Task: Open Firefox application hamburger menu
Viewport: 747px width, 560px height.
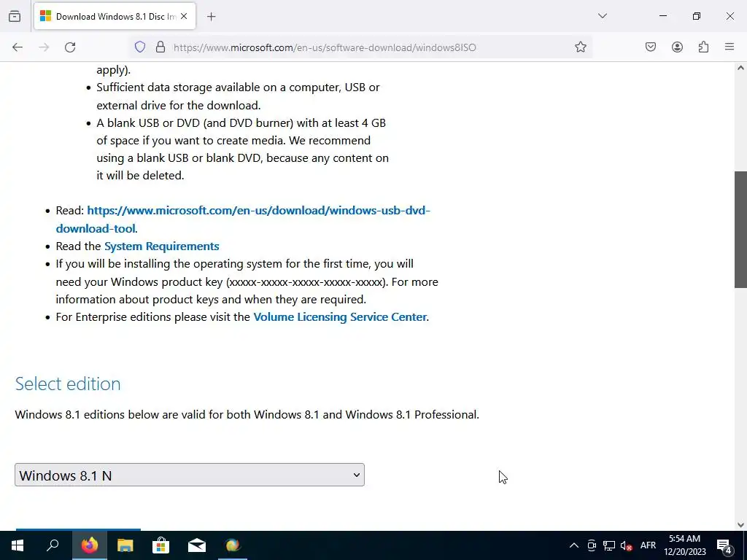Action: 729,47
